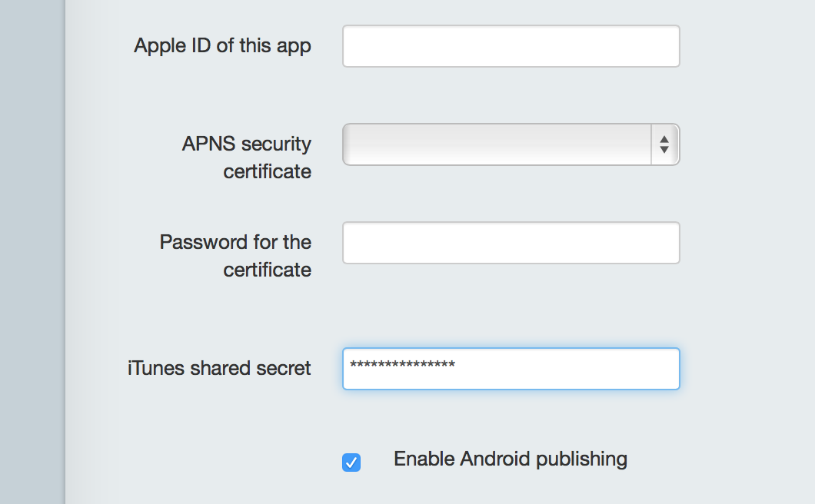Click the APNS security label text
Viewport: 815px width, 504px height.
(246, 144)
